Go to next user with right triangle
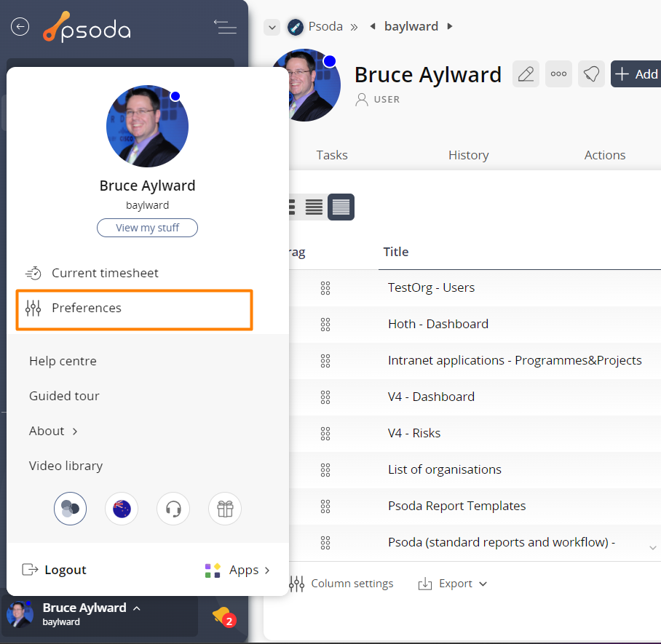Screen dimensions: 661x644 [450, 26]
